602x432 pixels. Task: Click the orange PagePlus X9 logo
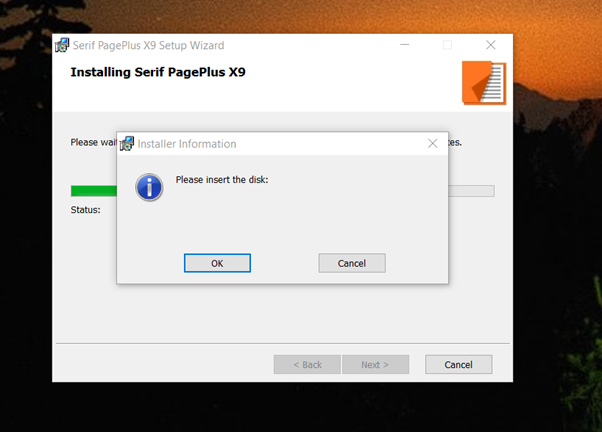484,83
